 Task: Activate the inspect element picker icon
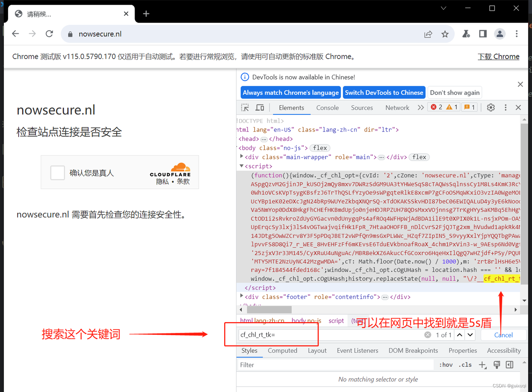click(x=245, y=108)
